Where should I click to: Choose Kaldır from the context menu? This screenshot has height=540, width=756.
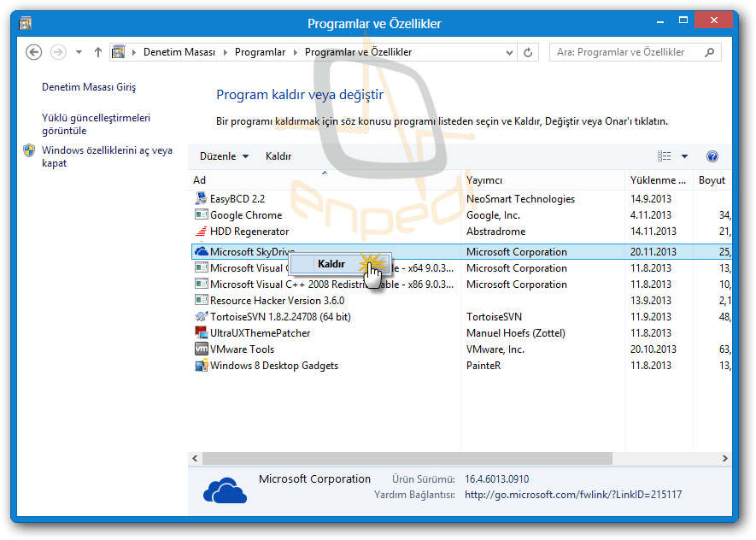(339, 264)
